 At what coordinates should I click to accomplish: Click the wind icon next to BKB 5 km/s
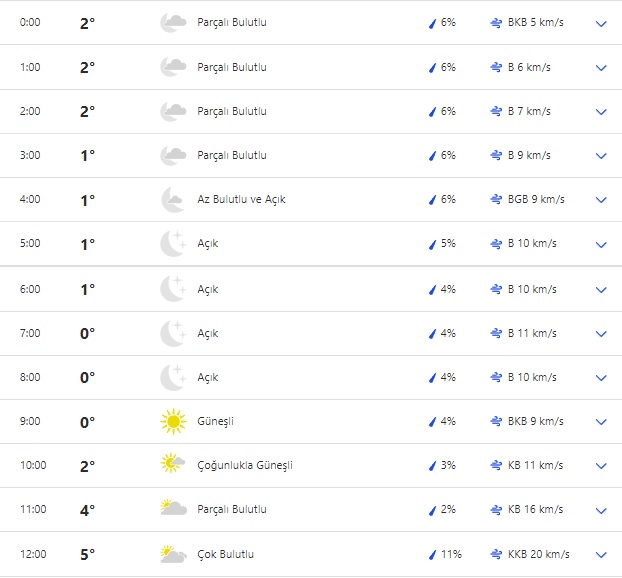click(x=496, y=23)
